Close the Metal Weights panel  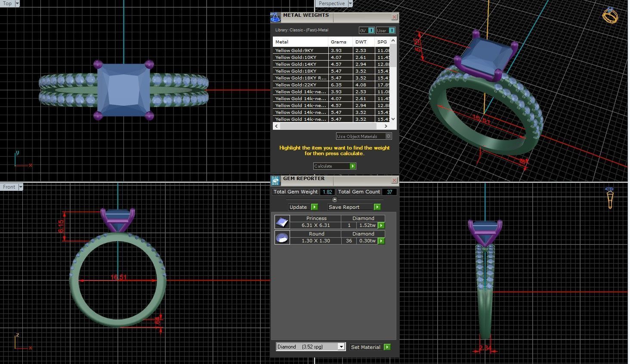[x=394, y=17]
